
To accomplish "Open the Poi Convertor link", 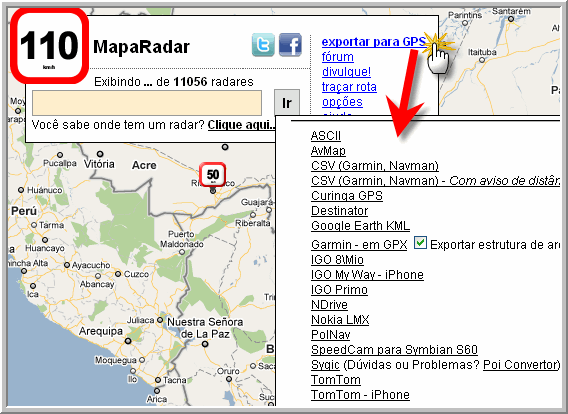I will coord(521,365).
